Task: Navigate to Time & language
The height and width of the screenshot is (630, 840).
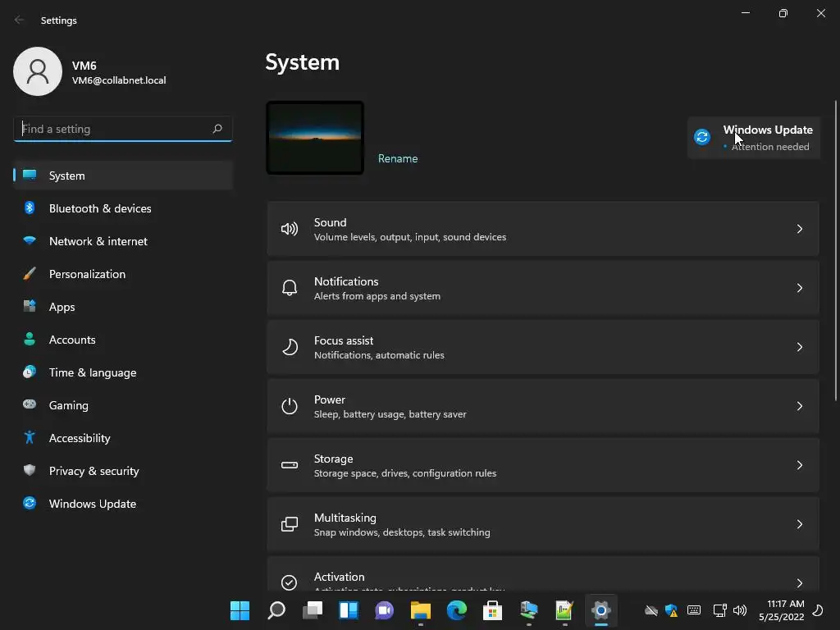Action: (x=123, y=372)
